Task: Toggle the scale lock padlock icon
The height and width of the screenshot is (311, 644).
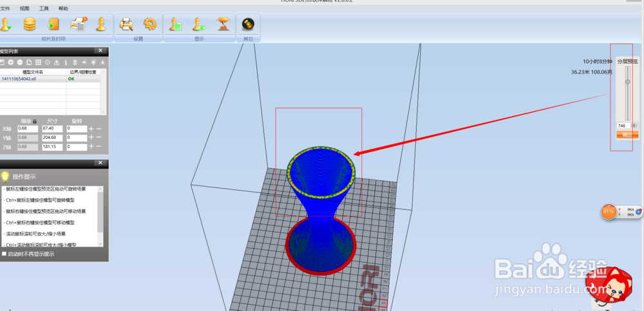Action: [x=35, y=121]
